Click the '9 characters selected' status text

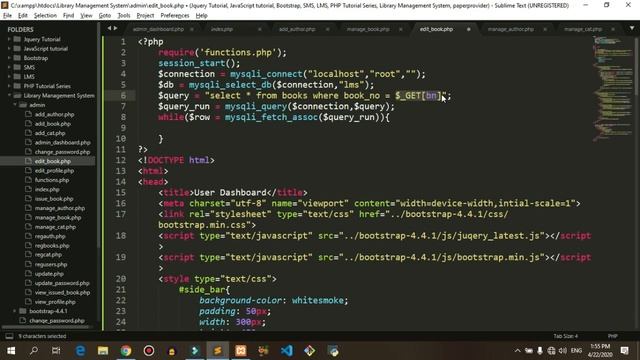[x=42, y=336]
